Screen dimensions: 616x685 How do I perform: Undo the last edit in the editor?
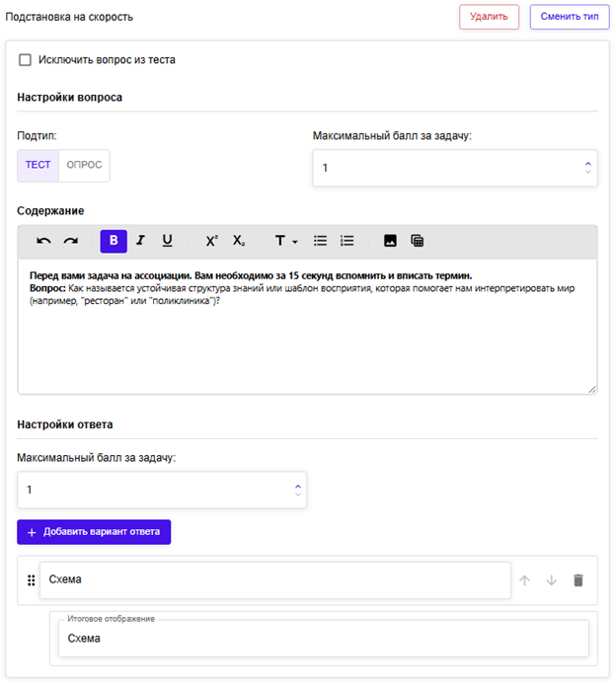point(43,241)
